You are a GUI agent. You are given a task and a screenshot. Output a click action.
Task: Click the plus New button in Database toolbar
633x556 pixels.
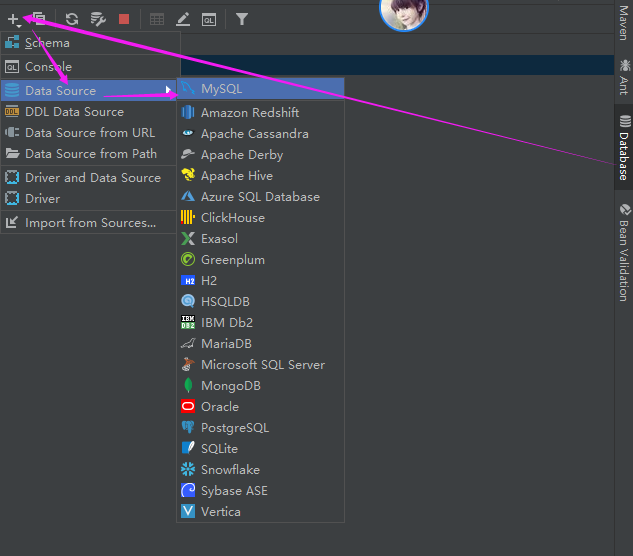(x=13, y=19)
